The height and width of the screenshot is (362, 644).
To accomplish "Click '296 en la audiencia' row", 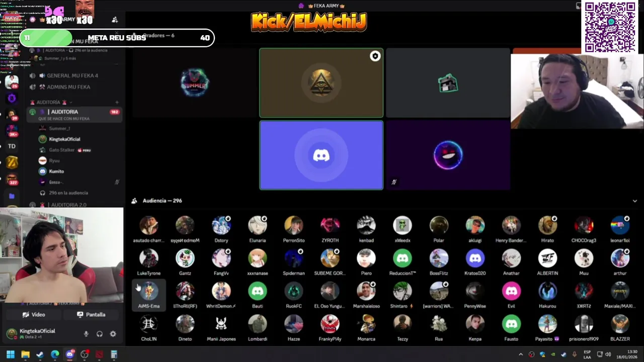I will click(x=68, y=193).
